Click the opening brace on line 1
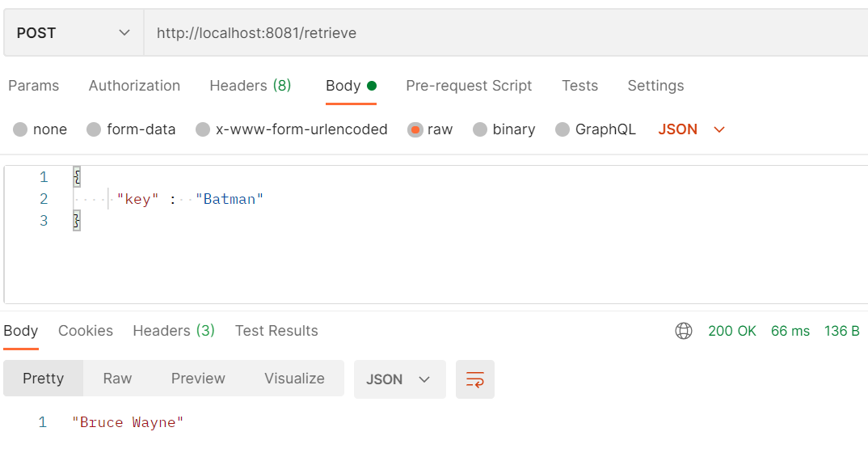Image resolution: width=868 pixels, height=474 pixels. point(77,177)
